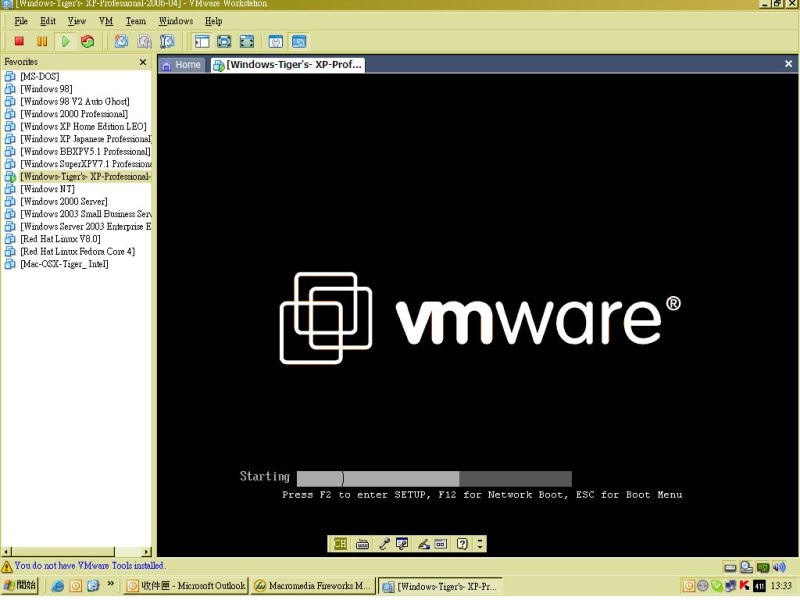Select [Windows 2003 Small Business Server favorite
Screen dimensions: 800x600
point(78,214)
